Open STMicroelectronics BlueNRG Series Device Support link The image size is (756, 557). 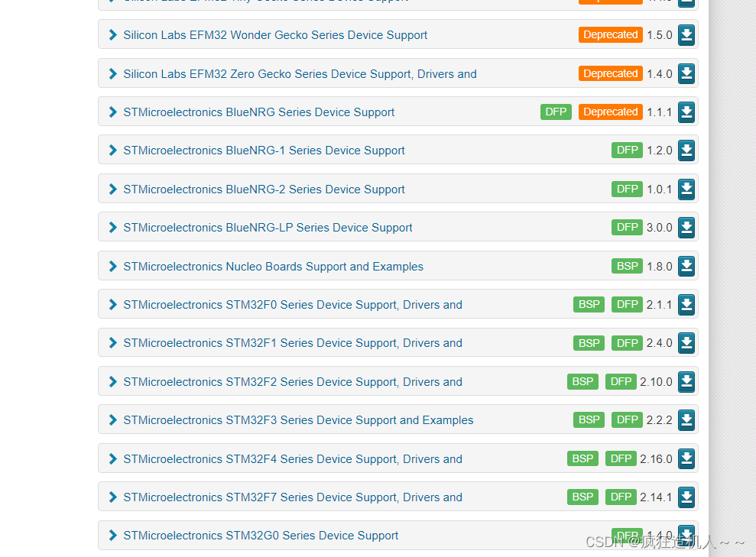click(259, 112)
